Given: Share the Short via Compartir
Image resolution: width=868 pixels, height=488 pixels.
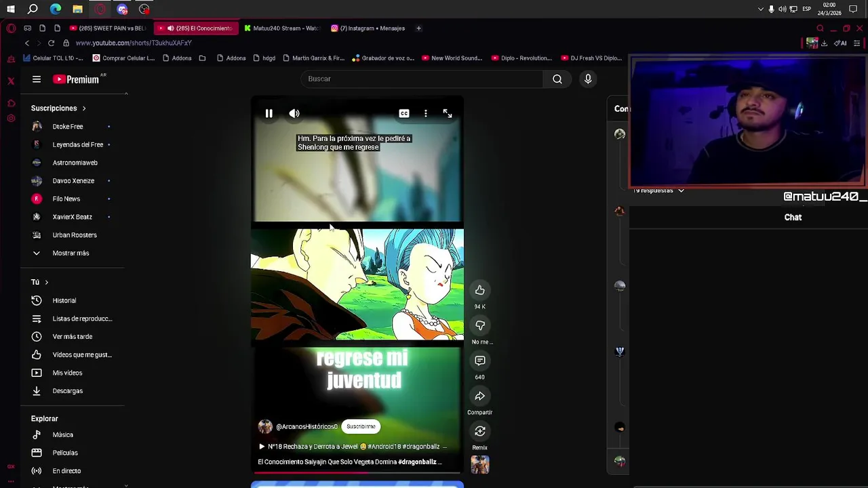Looking at the screenshot, I should click(x=479, y=396).
